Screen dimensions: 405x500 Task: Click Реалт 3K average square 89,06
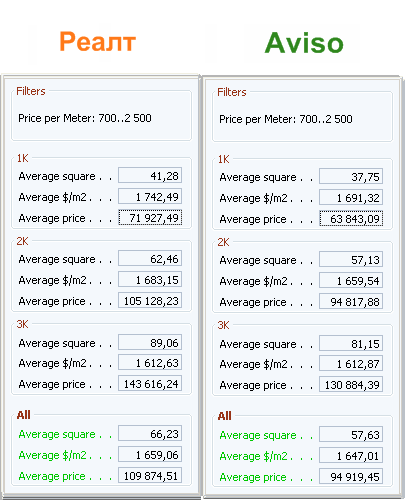coord(150,342)
